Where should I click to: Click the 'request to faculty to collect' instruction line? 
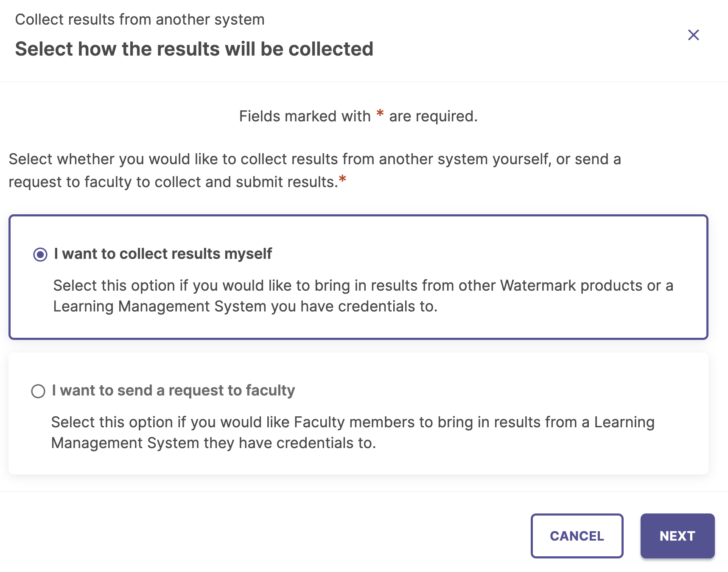click(173, 182)
